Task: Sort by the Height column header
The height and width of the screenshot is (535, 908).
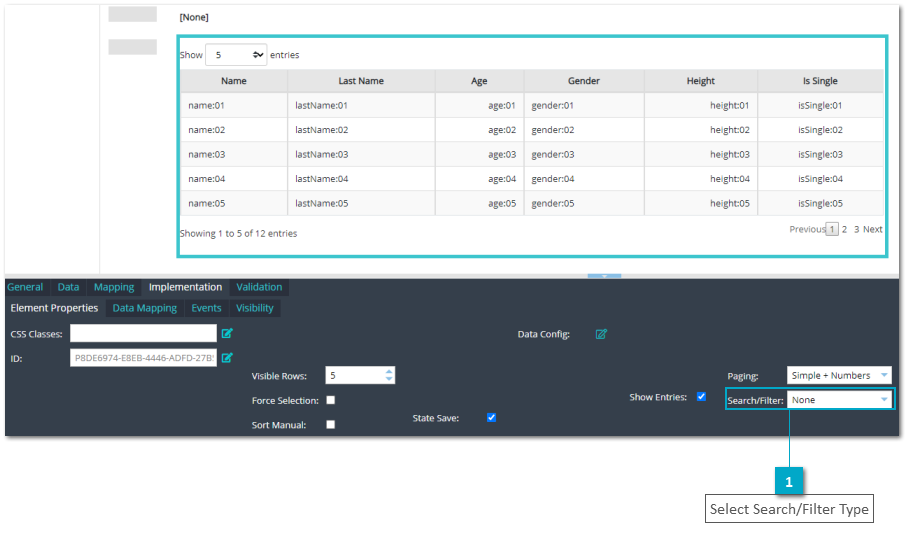Action: [701, 81]
